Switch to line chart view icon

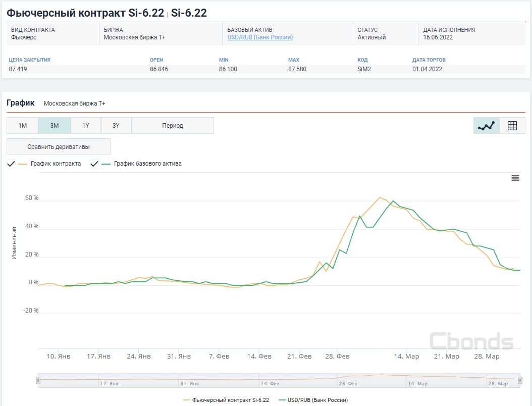[x=486, y=126]
